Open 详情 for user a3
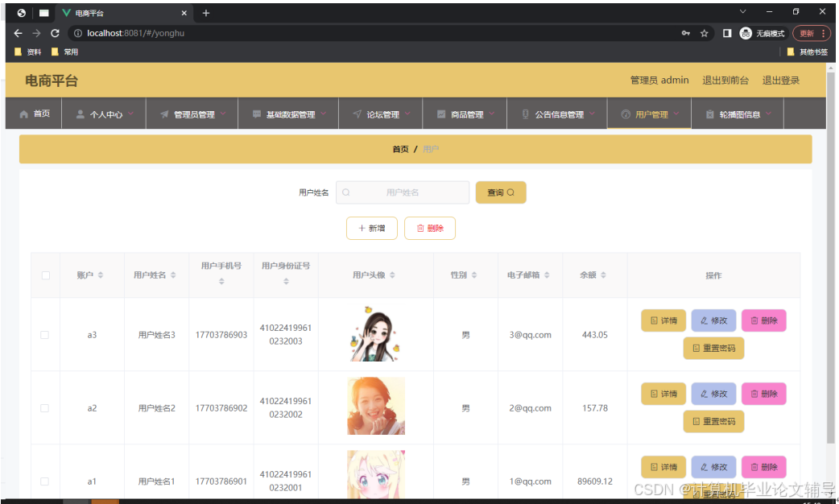The image size is (839, 504). click(x=663, y=320)
